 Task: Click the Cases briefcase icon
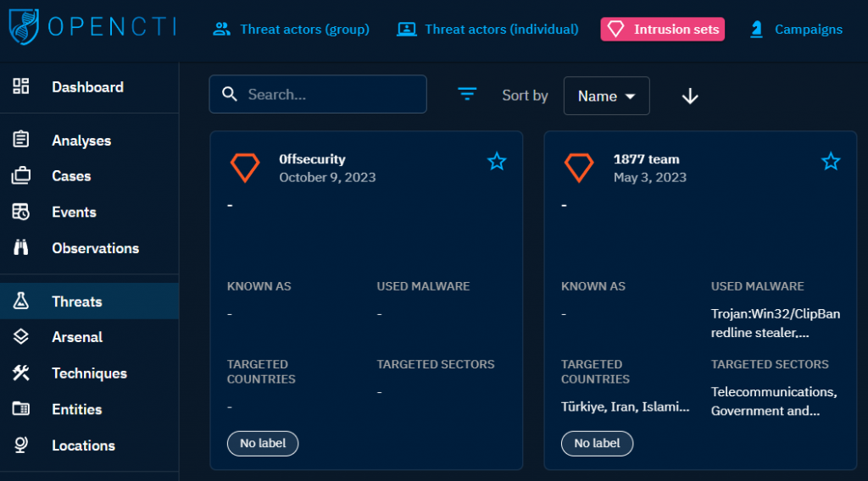[x=21, y=176]
